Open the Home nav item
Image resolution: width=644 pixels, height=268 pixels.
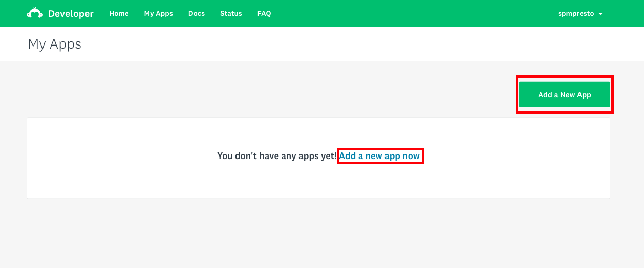pyautogui.click(x=119, y=14)
